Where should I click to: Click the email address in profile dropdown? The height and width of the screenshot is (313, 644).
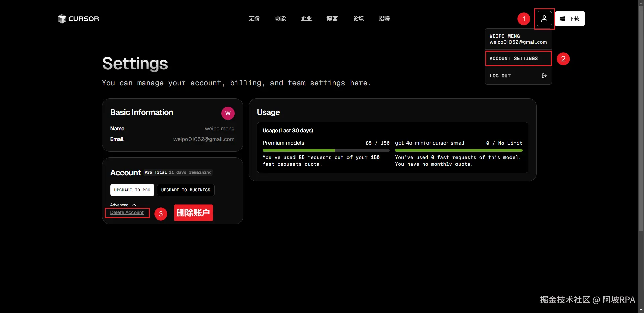(x=518, y=42)
